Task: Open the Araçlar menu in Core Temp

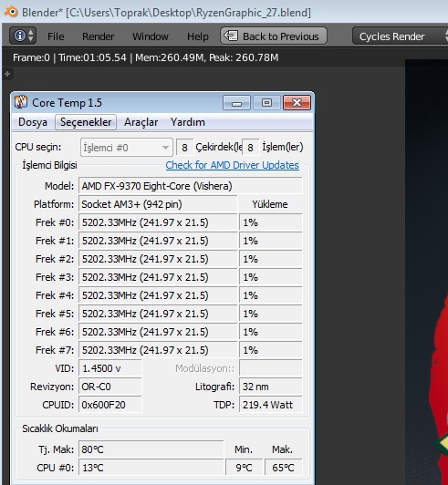Action: pyautogui.click(x=141, y=122)
